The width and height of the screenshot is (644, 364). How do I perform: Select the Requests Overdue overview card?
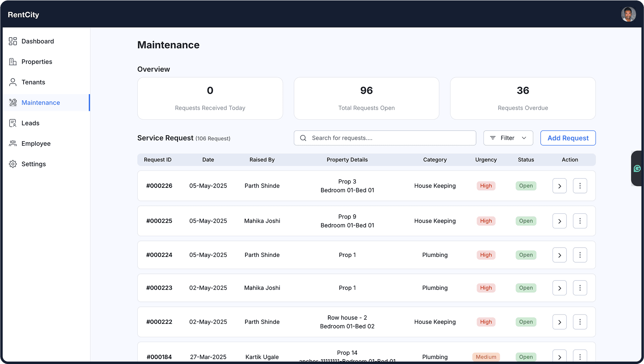[523, 99]
